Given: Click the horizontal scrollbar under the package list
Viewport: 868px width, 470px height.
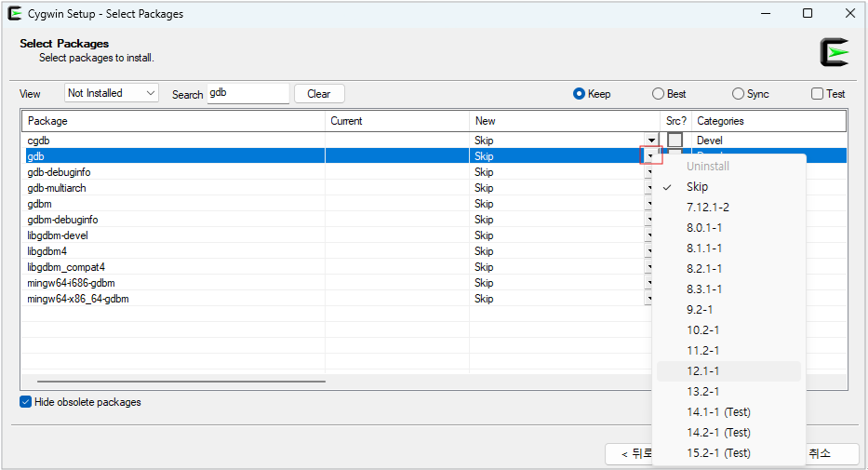Looking at the screenshot, I should tap(181, 381).
